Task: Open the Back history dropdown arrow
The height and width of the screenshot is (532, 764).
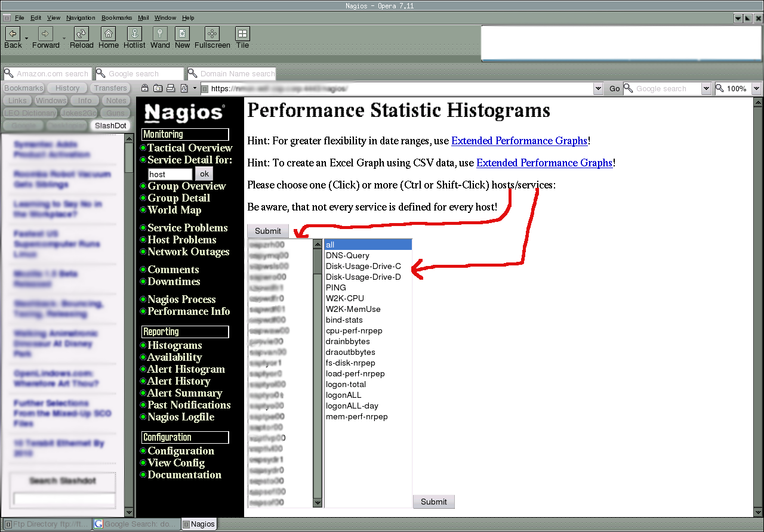Action: (x=26, y=38)
